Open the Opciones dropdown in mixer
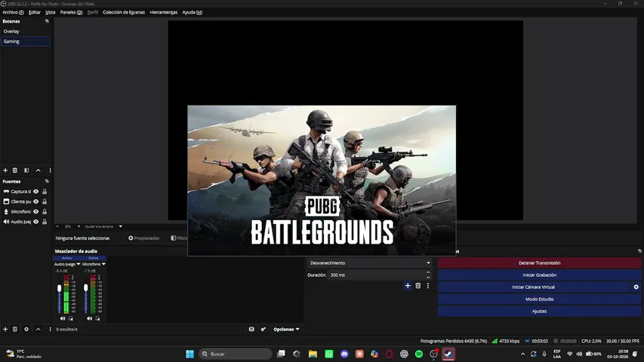The height and width of the screenshot is (362, 644). [x=286, y=329]
